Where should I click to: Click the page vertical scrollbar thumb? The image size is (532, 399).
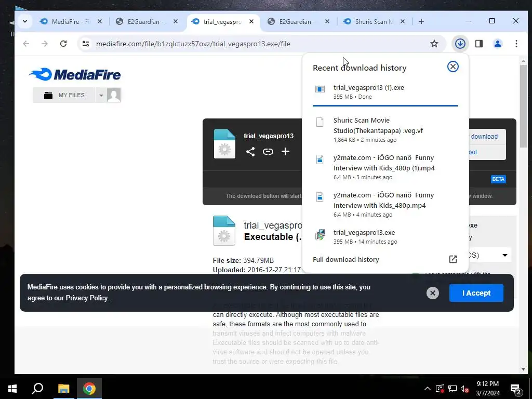coord(523,106)
